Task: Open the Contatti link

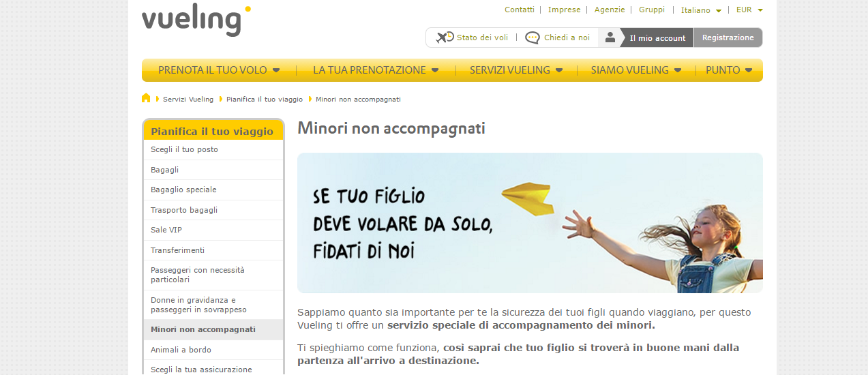Action: (520, 10)
